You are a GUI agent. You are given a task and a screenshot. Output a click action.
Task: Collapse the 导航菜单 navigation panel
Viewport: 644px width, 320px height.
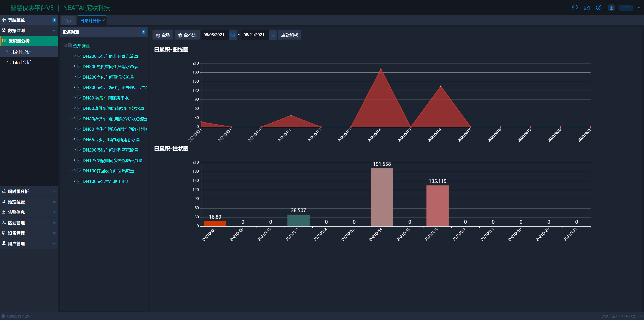[x=54, y=20]
